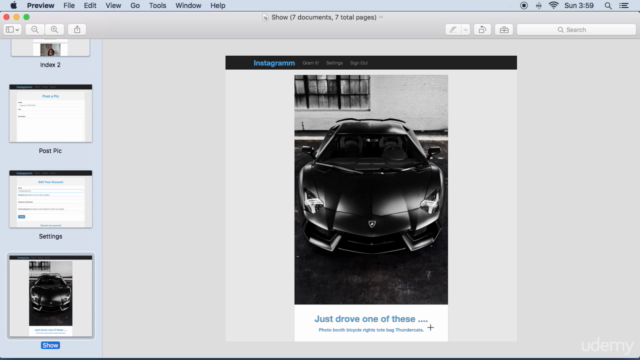This screenshot has height=360, width=640.
Task: Click the menu bar status icon beside Wi-Fi
Action: click(x=539, y=5)
